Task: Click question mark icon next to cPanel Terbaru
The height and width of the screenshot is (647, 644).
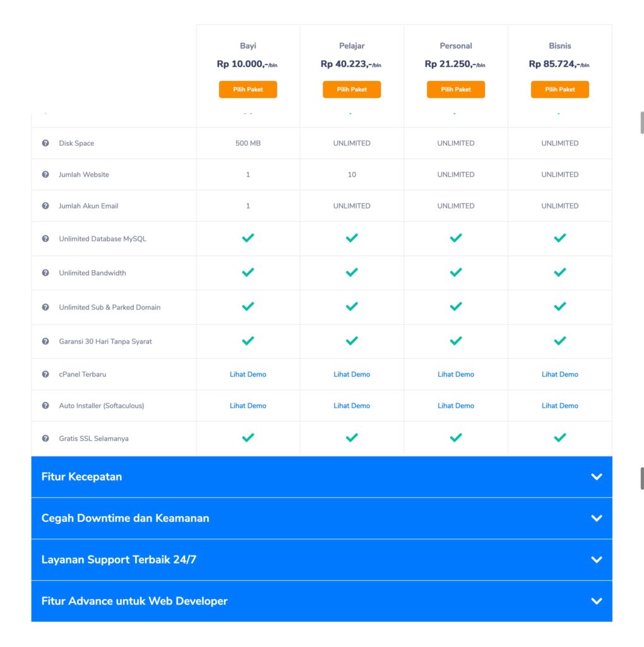Action: point(45,374)
